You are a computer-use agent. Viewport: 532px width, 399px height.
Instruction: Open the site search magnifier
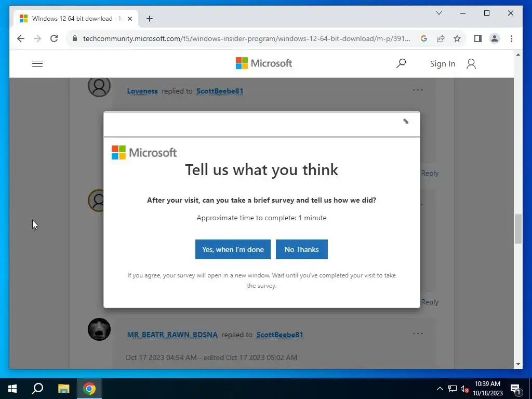click(x=401, y=63)
